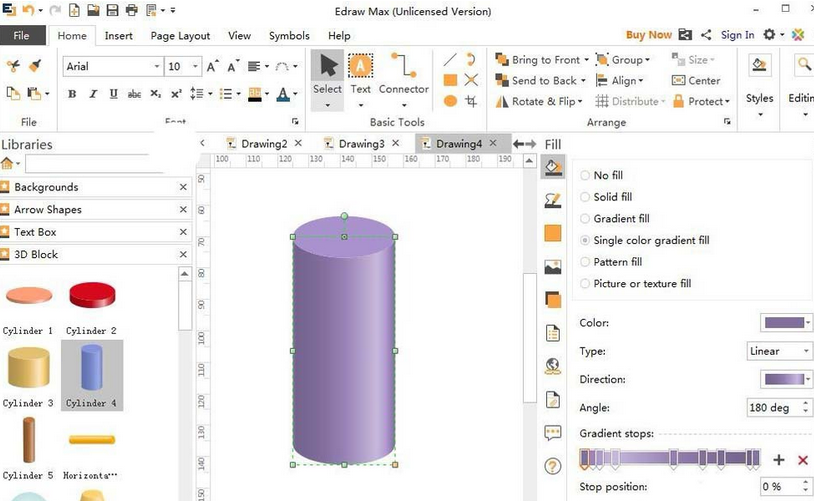Select the Crop tool

pos(471,101)
